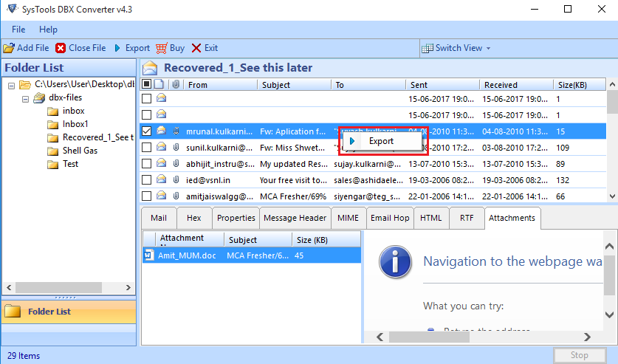Click the Buy cart icon

click(x=161, y=48)
